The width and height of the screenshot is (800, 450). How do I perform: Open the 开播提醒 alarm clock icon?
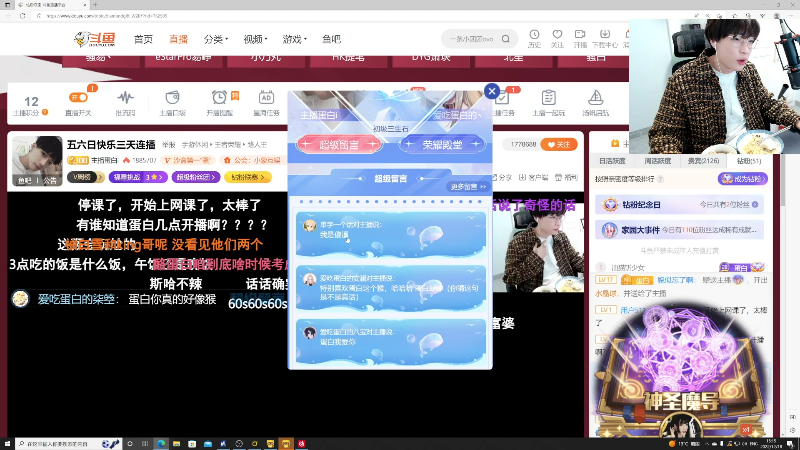click(x=219, y=97)
